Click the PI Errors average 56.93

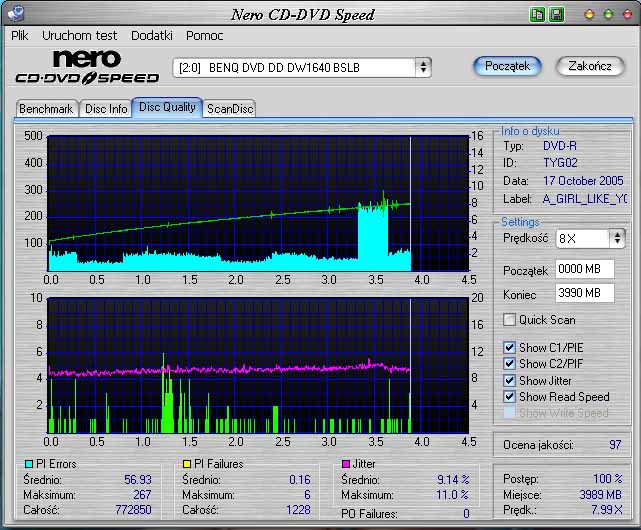point(138,479)
